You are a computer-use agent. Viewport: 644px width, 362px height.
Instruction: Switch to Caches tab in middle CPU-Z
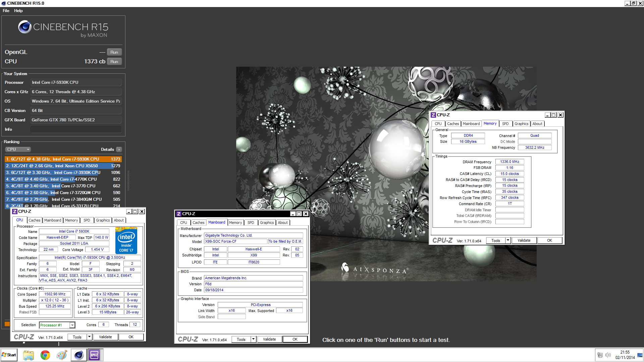(198, 223)
